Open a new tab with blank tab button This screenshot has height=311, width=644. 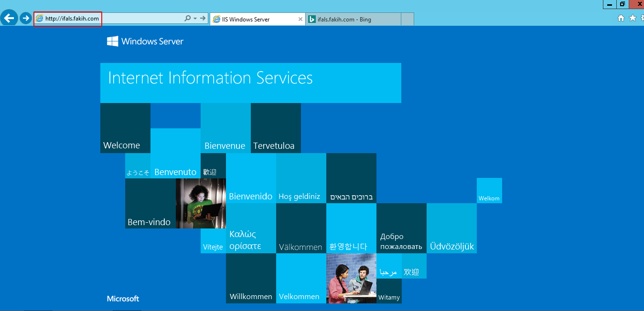(408, 19)
